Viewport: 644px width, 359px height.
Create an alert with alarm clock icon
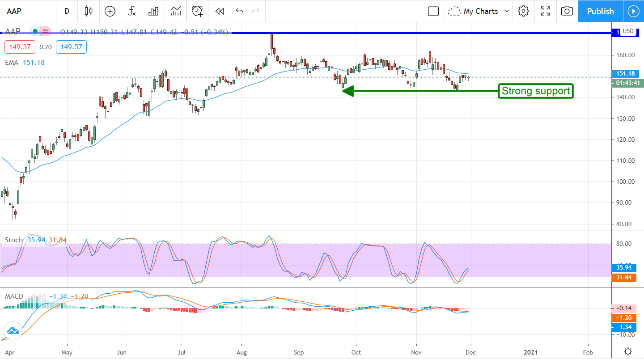coord(198,11)
